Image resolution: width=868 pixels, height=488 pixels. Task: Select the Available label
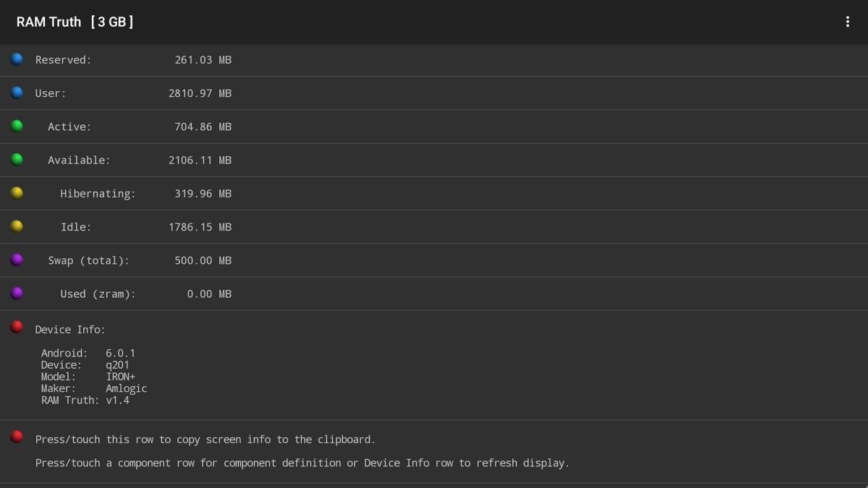(79, 160)
